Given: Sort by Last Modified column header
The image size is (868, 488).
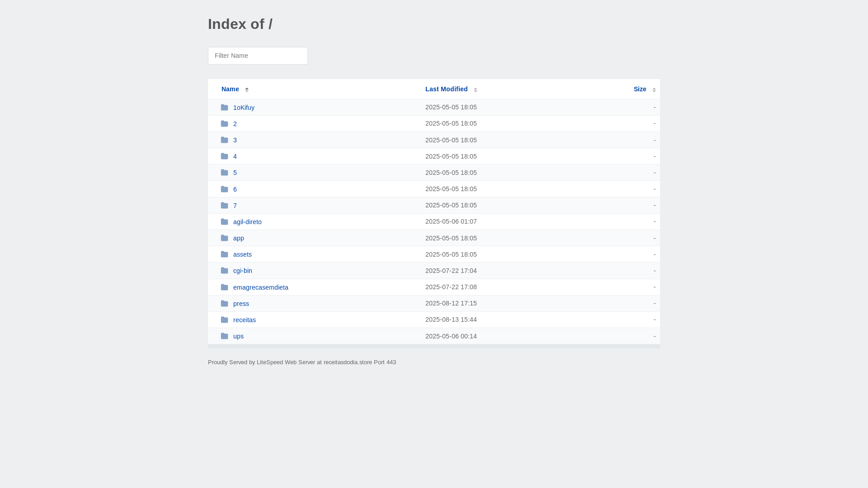Looking at the screenshot, I should point(446,89).
